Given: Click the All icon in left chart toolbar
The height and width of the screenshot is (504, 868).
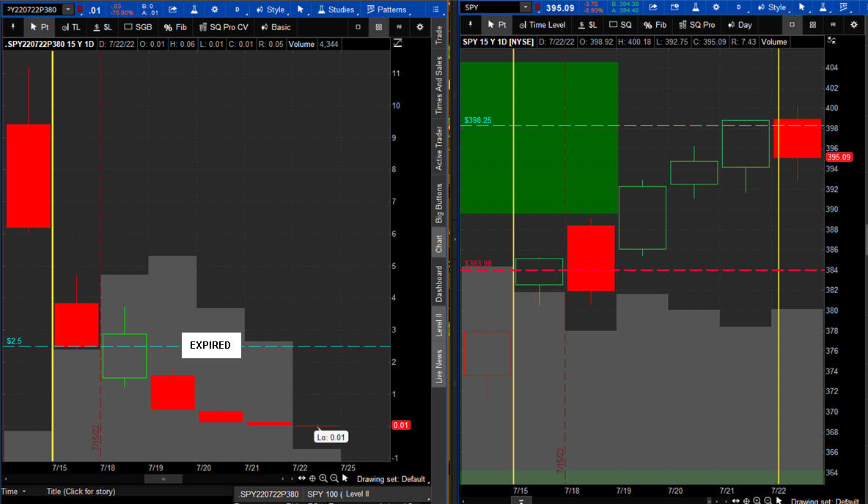Looking at the screenshot, I should pyautogui.click(x=399, y=26).
